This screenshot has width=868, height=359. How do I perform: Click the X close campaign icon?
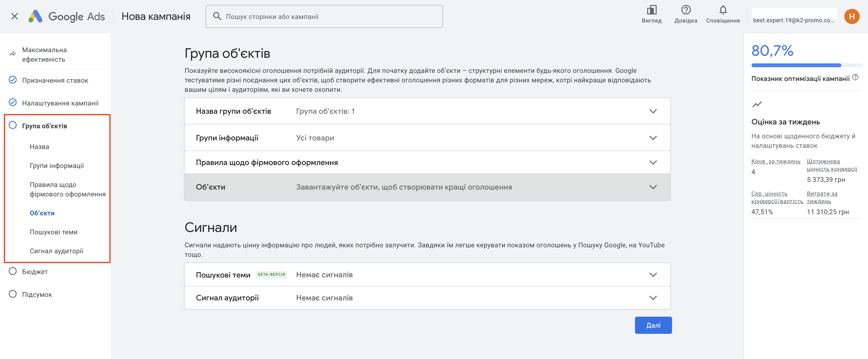[15, 16]
